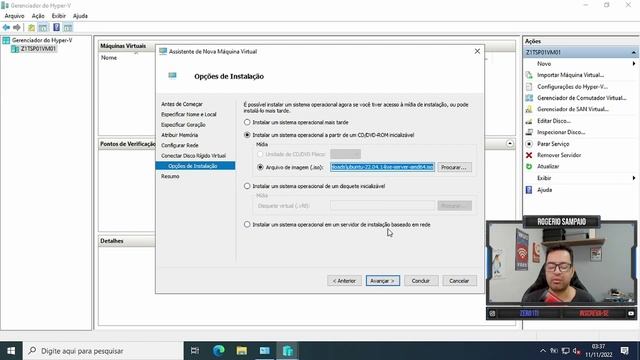640x360 pixels.
Task: Click the ISO image path field
Action: (382, 167)
